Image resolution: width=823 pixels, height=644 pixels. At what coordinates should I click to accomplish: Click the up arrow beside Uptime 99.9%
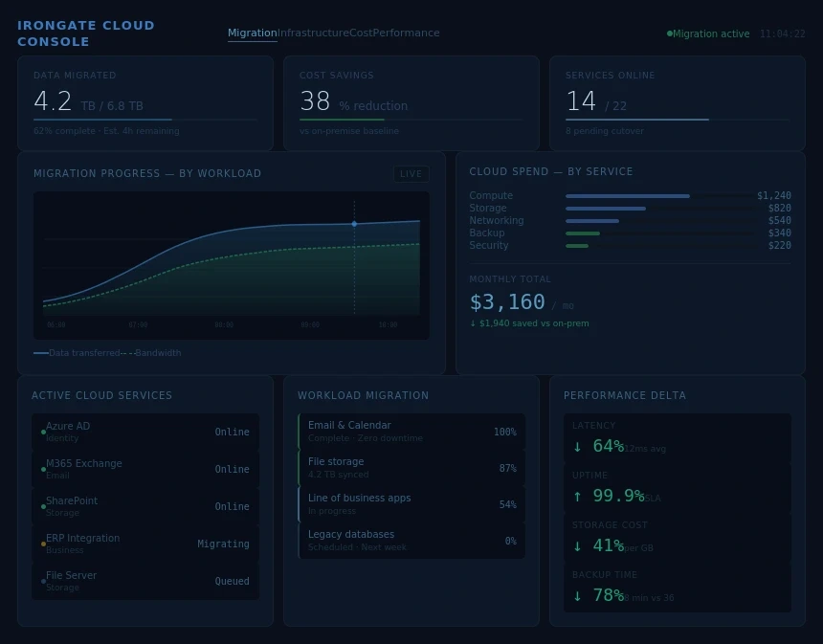point(577,496)
